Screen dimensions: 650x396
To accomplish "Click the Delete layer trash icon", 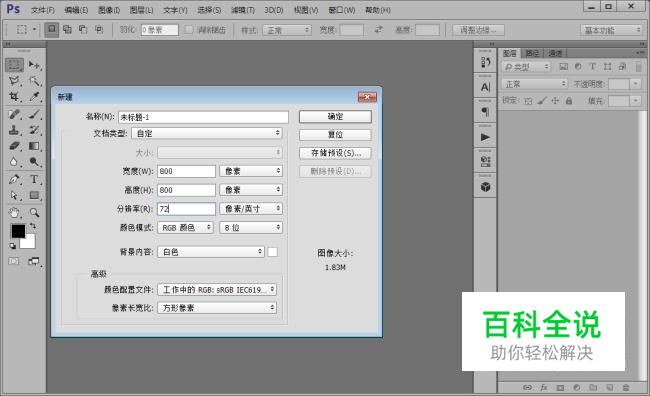I will pyautogui.click(x=626, y=388).
